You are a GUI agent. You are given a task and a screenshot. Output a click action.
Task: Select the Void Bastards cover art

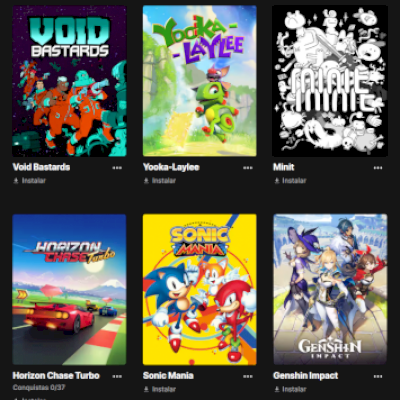pos(69,81)
